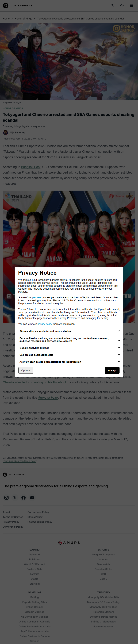Click the Dot Esports header logo

tap(18, 6)
